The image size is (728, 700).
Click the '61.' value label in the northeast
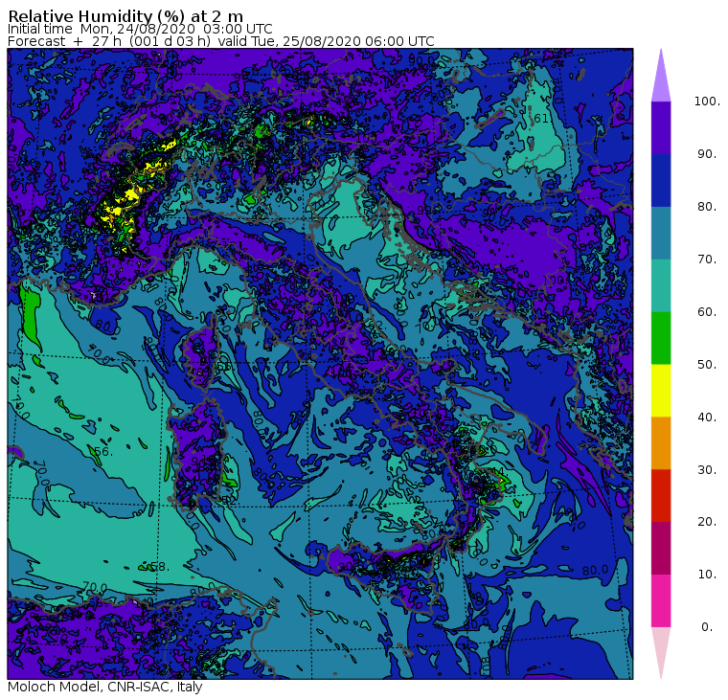pyautogui.click(x=541, y=119)
